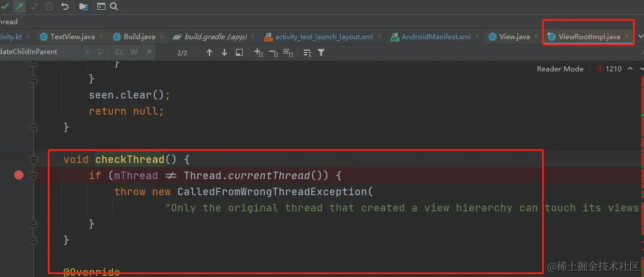The height and width of the screenshot is (277, 644).
Task: Click the fold marker beside return null block
Action: [34, 127]
